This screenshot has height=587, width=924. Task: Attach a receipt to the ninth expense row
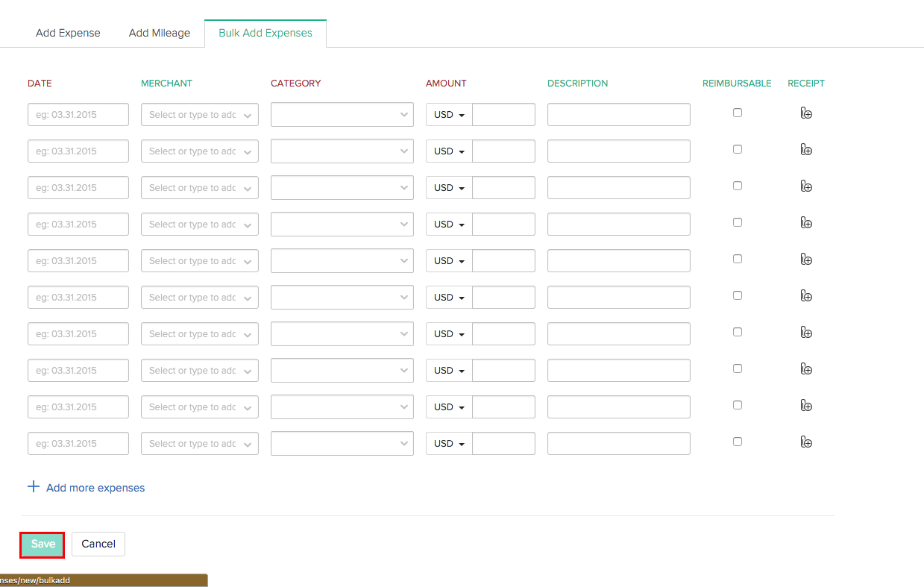click(x=806, y=406)
